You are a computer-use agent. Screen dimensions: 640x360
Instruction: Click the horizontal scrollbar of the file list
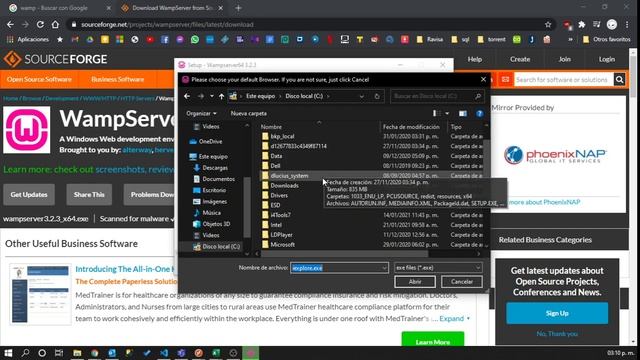pos(344,254)
